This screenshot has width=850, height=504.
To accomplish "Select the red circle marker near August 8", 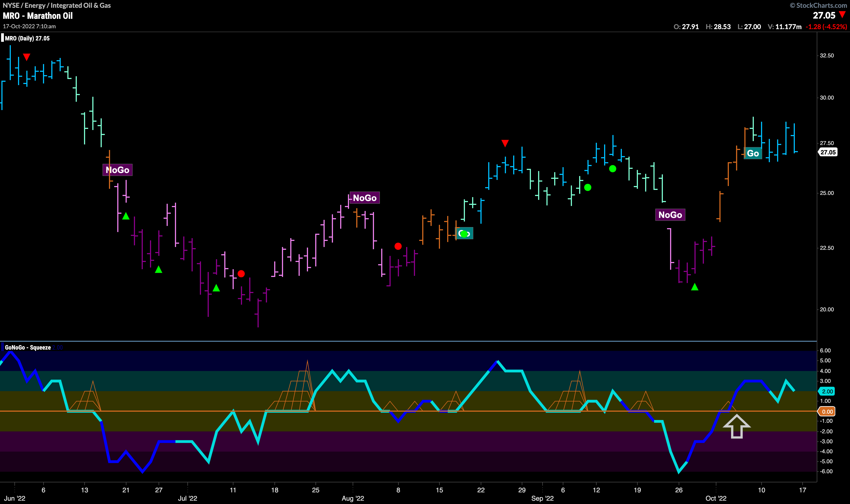I will pyautogui.click(x=398, y=246).
